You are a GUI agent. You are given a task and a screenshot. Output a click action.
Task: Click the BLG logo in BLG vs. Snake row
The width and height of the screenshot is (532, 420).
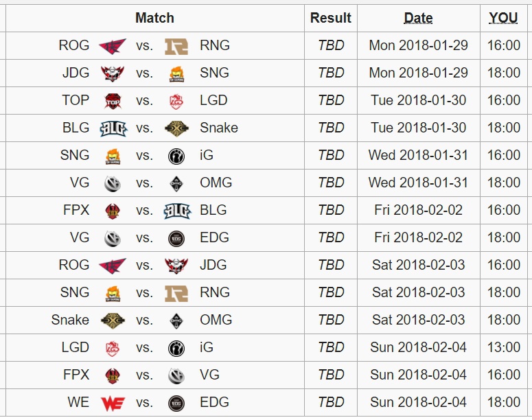point(113,128)
